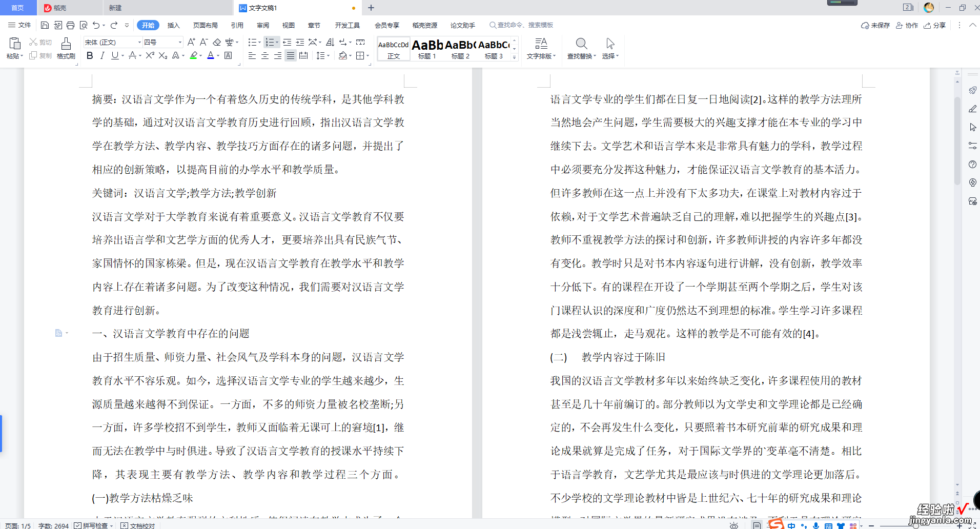
Task: Toggle bullet list
Action: (x=252, y=42)
